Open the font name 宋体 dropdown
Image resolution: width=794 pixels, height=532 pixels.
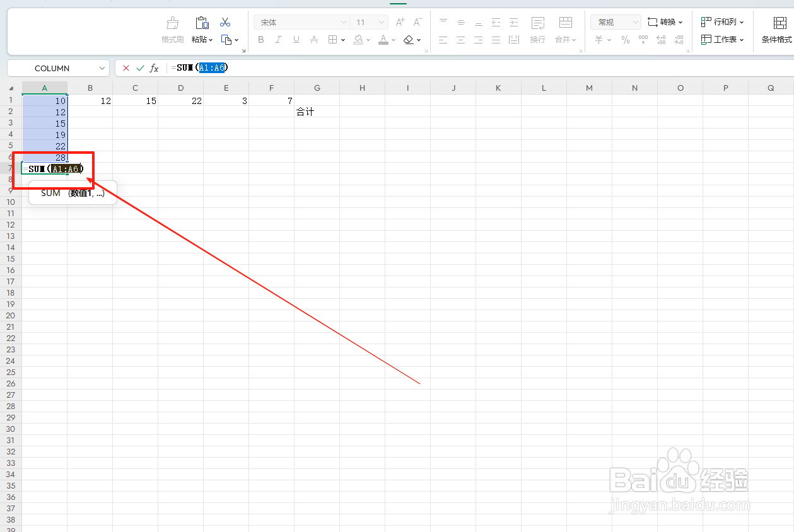click(343, 23)
